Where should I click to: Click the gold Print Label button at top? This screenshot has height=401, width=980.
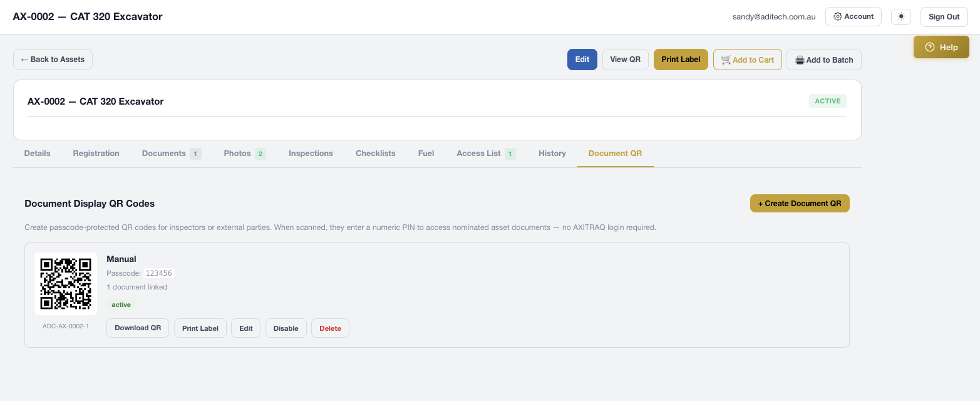tap(681, 60)
